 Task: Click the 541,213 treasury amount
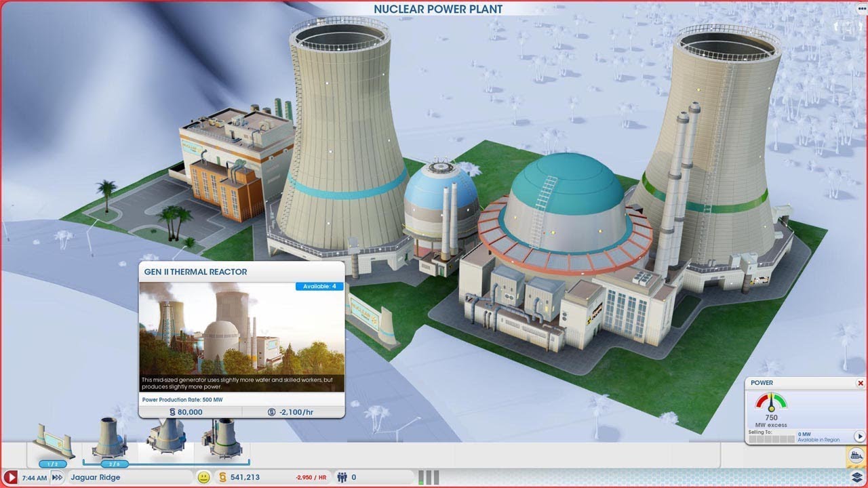(245, 477)
